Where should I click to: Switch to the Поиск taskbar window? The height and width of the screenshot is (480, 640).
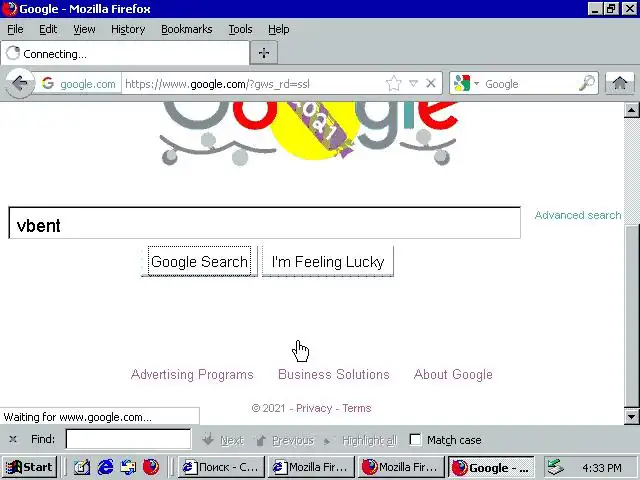click(222, 467)
